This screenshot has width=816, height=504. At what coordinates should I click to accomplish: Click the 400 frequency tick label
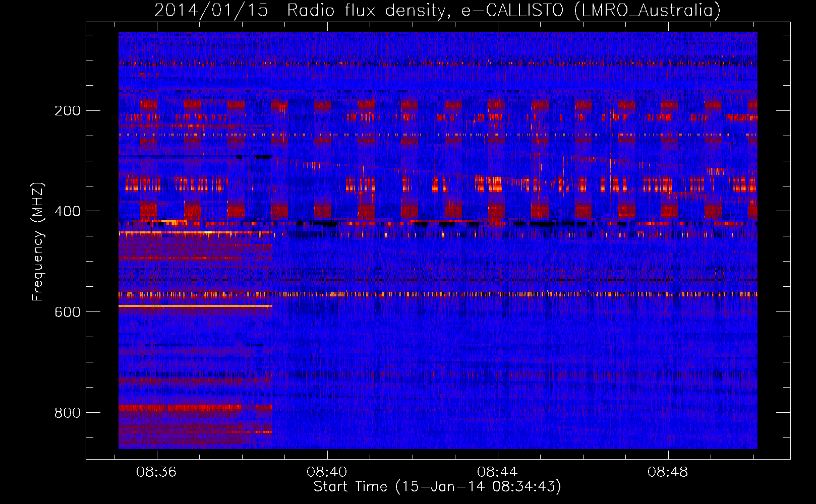point(68,211)
